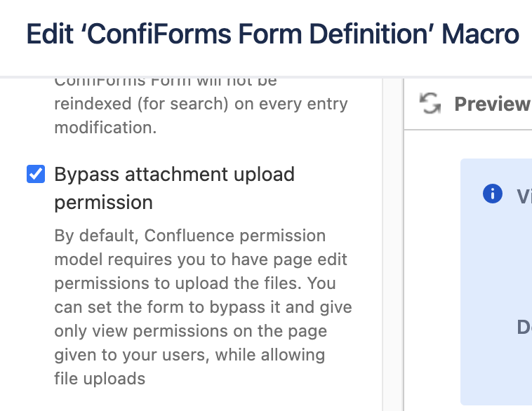Viewport: 532px width, 411px height.
Task: Click the 'Bypass attachment upload' label text
Action: coord(174,175)
